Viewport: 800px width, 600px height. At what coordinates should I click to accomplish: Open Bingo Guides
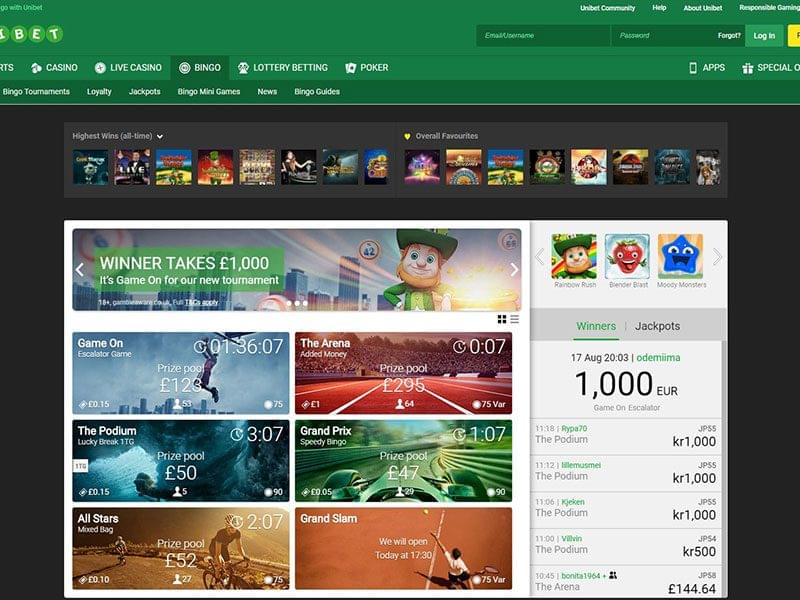tap(317, 92)
